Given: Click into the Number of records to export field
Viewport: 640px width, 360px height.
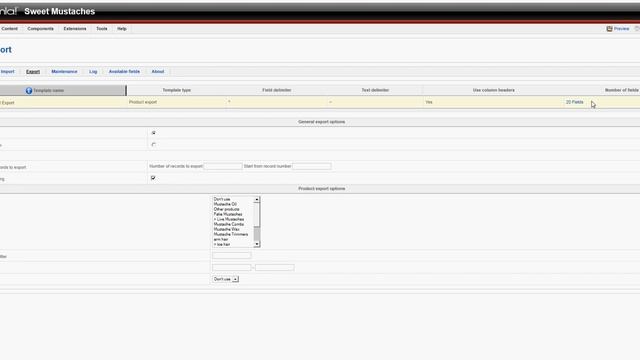Looking at the screenshot, I should 223,166.
